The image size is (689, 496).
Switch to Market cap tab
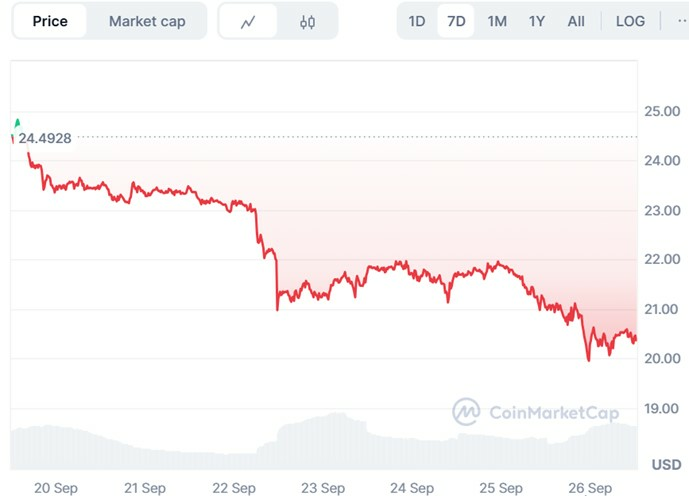pos(147,21)
